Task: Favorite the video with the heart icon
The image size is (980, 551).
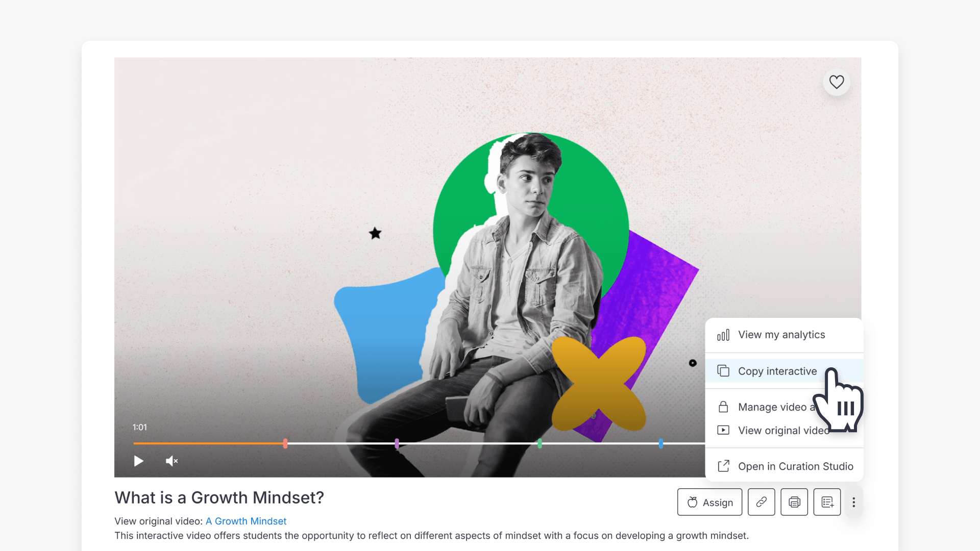Action: [837, 82]
